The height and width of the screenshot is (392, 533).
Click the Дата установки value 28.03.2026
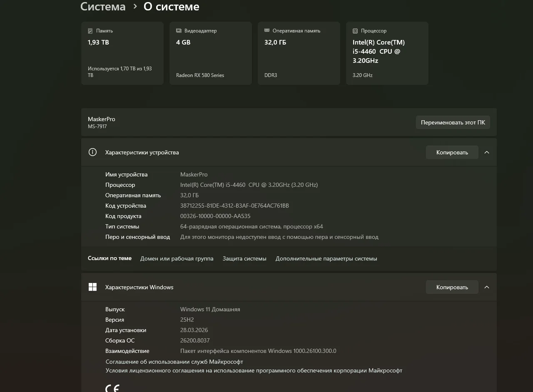tap(194, 330)
